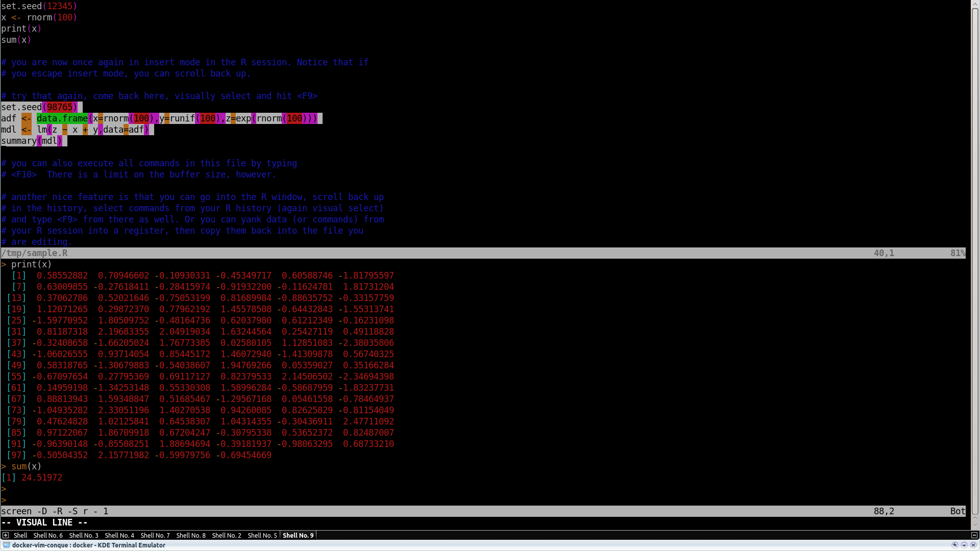Pin the window with the pushpin button
980x551 pixels.
pyautogui.click(x=955, y=545)
